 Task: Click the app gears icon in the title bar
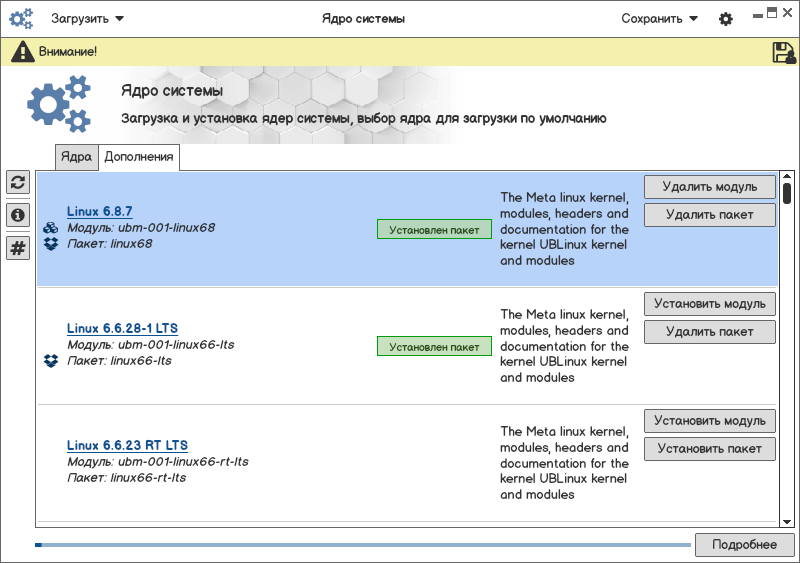pyautogui.click(x=21, y=19)
